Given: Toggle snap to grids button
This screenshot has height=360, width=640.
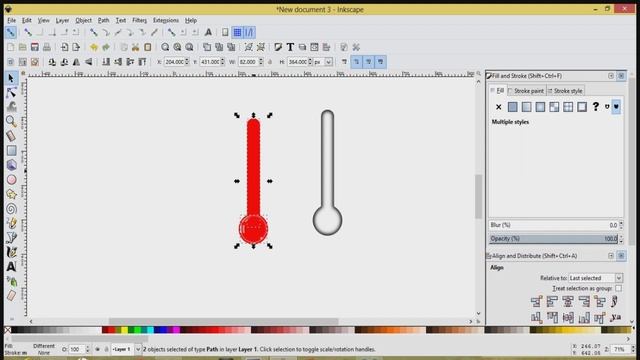Looking at the screenshot, I should tap(237, 32).
